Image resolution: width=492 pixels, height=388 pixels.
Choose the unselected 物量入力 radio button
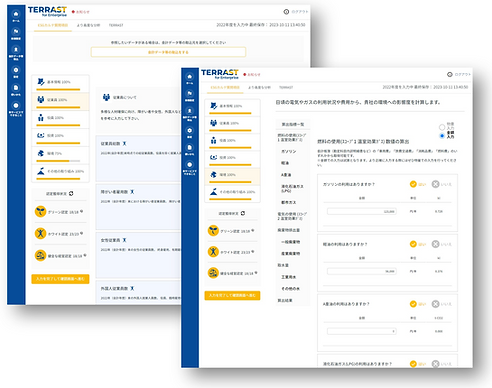(442, 127)
